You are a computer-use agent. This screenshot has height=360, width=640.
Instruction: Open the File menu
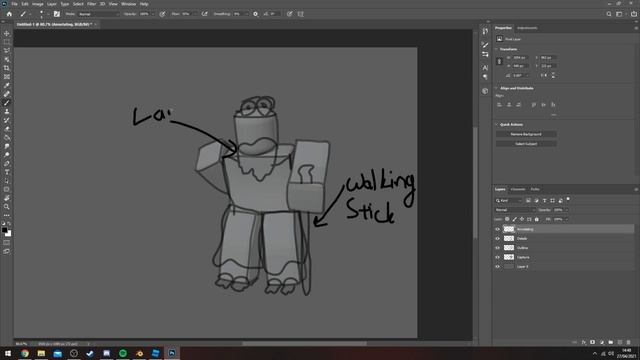pos(14,4)
